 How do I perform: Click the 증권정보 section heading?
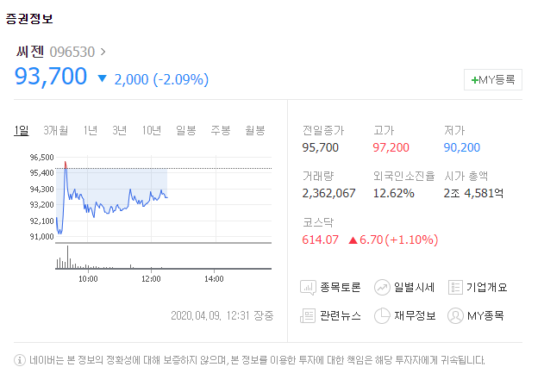click(x=29, y=18)
